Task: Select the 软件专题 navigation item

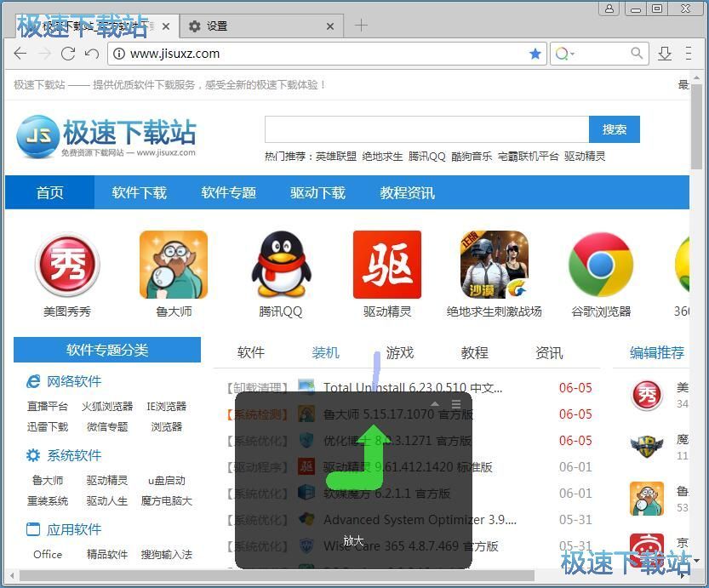Action: point(228,192)
